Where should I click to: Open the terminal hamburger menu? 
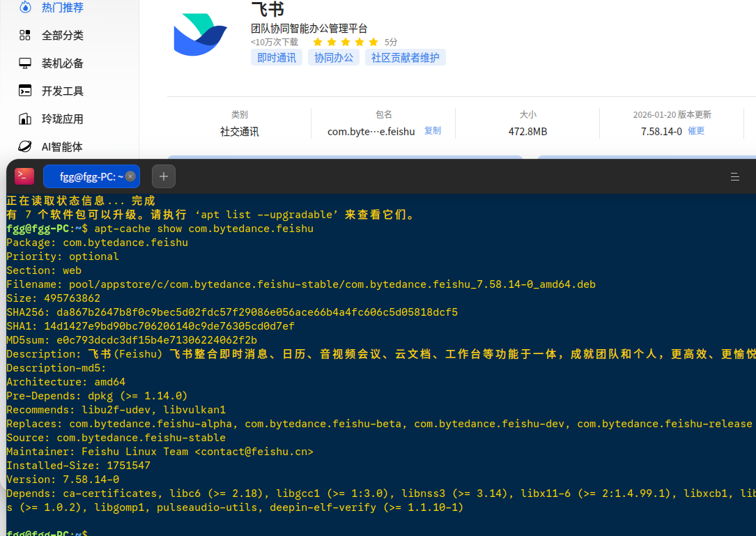[735, 177]
